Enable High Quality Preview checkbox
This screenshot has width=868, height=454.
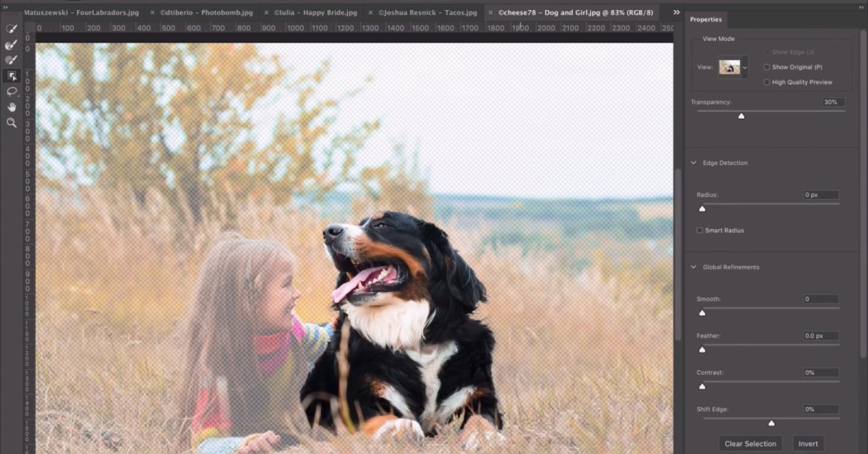[x=767, y=82]
